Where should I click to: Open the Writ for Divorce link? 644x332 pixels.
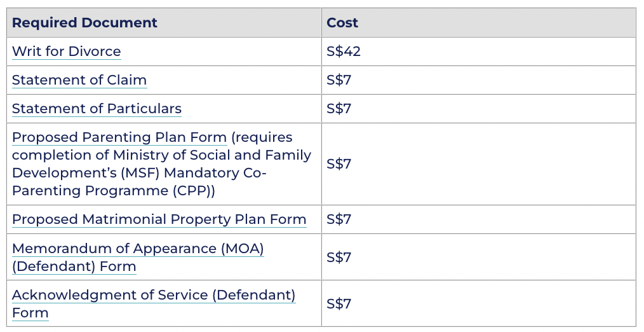[66, 52]
